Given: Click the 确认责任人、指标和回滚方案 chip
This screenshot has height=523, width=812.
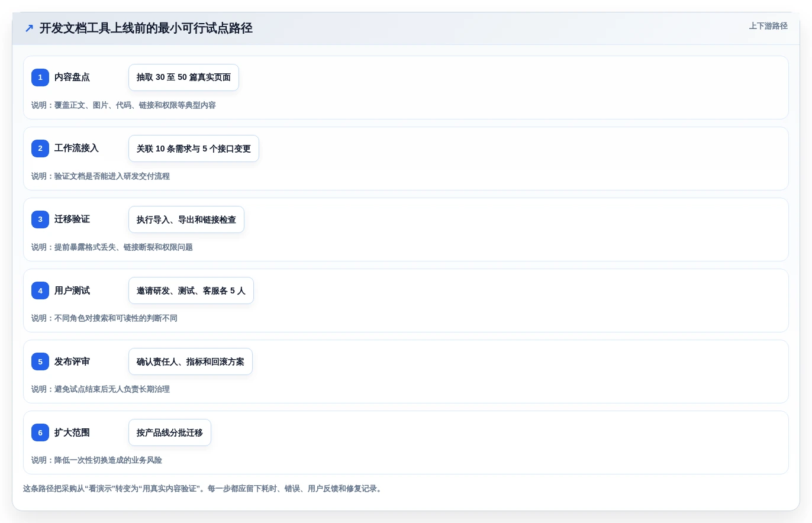Looking at the screenshot, I should tap(191, 361).
